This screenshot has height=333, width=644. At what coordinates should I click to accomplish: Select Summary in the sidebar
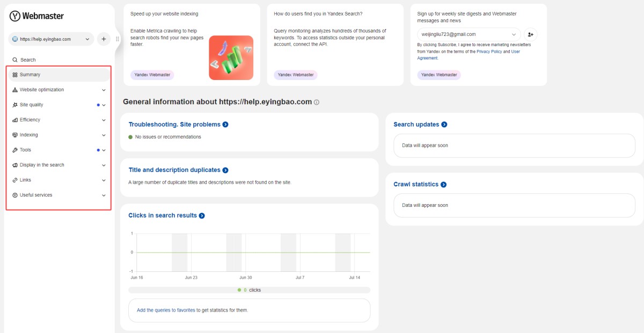30,75
